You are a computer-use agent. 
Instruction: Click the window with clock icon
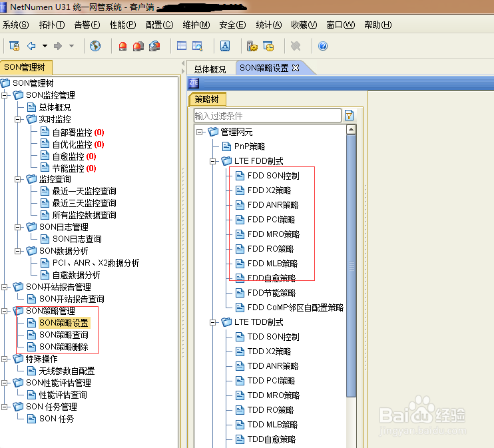pos(268,47)
